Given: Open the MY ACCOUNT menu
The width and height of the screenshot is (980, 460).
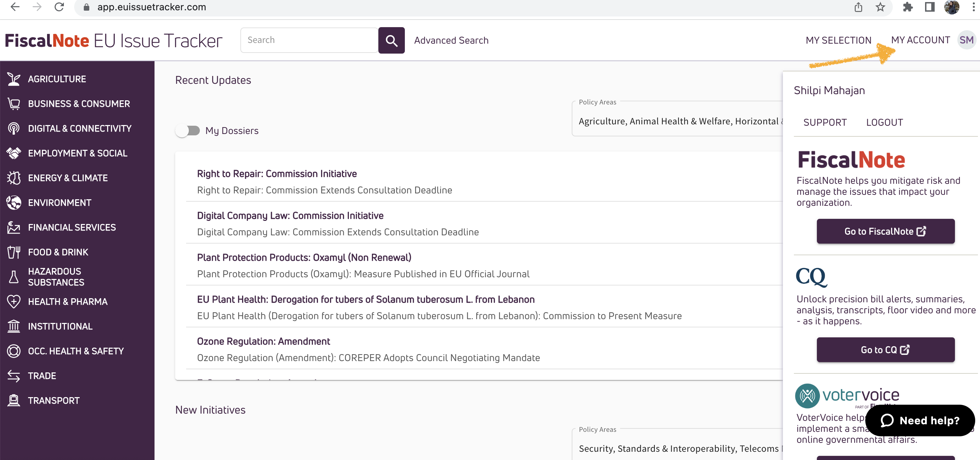Looking at the screenshot, I should pyautogui.click(x=920, y=40).
